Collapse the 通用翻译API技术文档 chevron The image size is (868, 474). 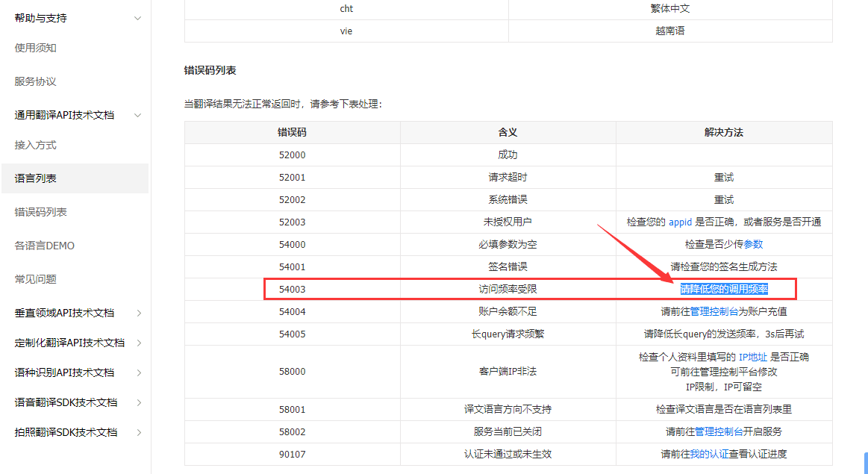(137, 116)
